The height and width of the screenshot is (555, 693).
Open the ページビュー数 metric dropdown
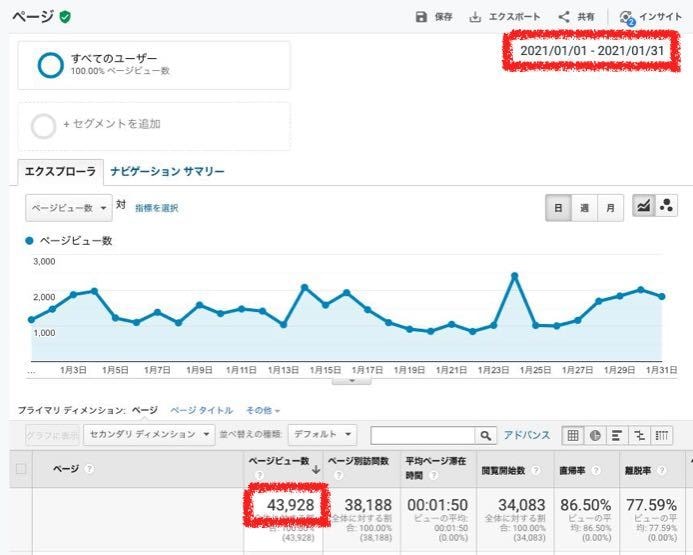point(69,208)
